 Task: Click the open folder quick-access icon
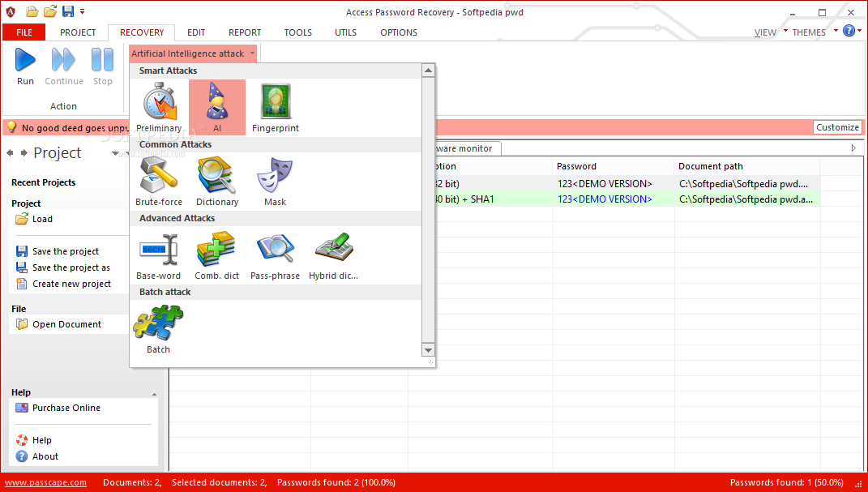[x=32, y=11]
